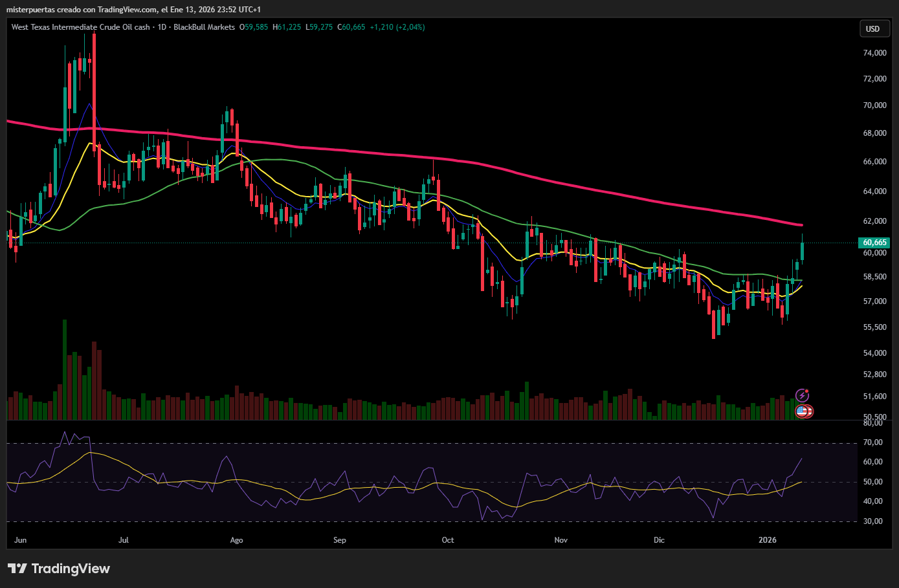Image resolution: width=899 pixels, height=588 pixels.
Task: Click the 64,000 price axis label
Action: (875, 191)
